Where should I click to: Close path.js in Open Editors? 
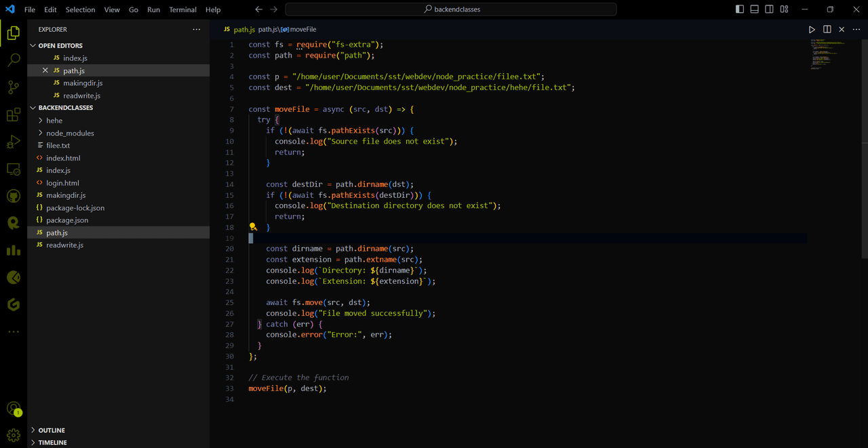45,70
